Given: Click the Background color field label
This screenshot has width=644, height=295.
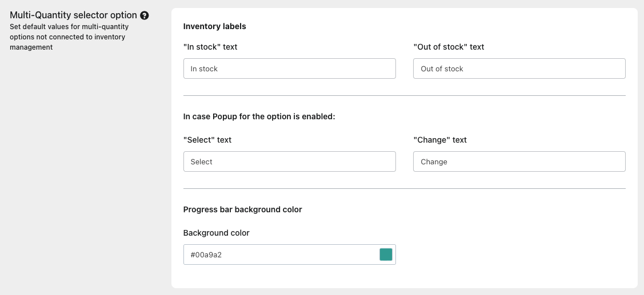Looking at the screenshot, I should tap(217, 233).
